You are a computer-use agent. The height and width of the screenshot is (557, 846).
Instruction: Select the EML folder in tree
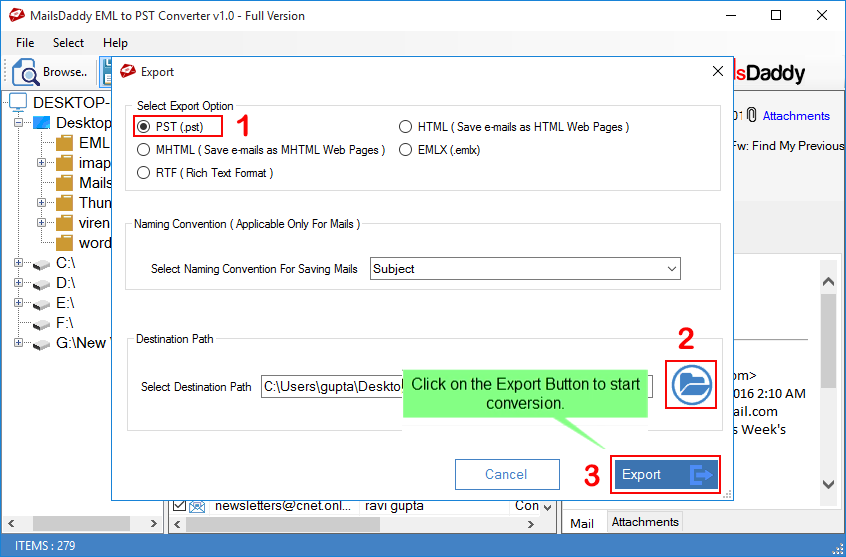(83, 142)
